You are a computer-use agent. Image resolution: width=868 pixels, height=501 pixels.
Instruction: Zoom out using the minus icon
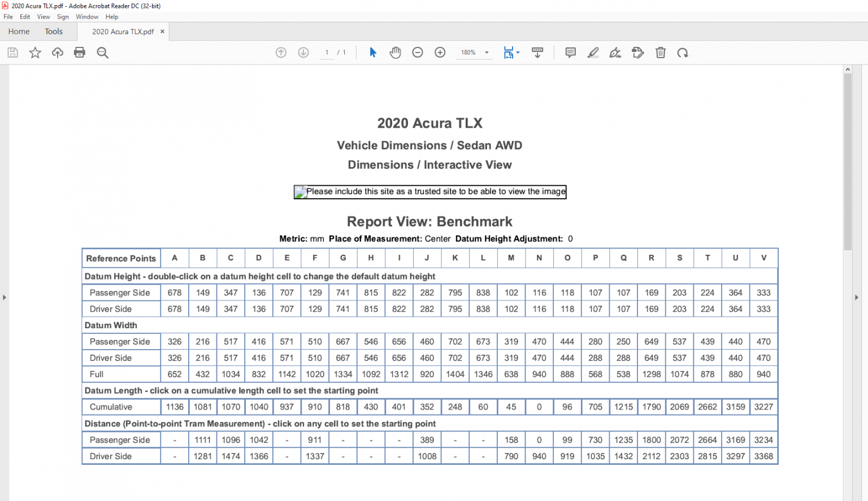coord(417,52)
